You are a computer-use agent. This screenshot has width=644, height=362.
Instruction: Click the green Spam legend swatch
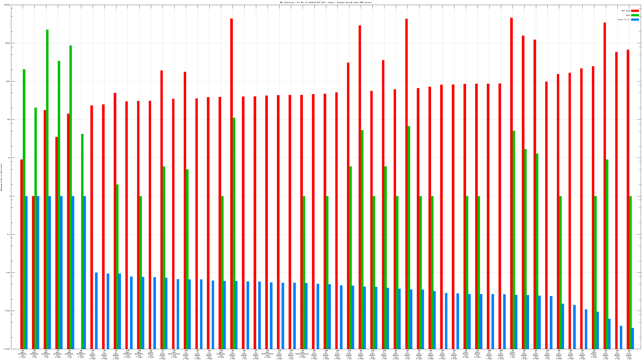tap(635, 15)
